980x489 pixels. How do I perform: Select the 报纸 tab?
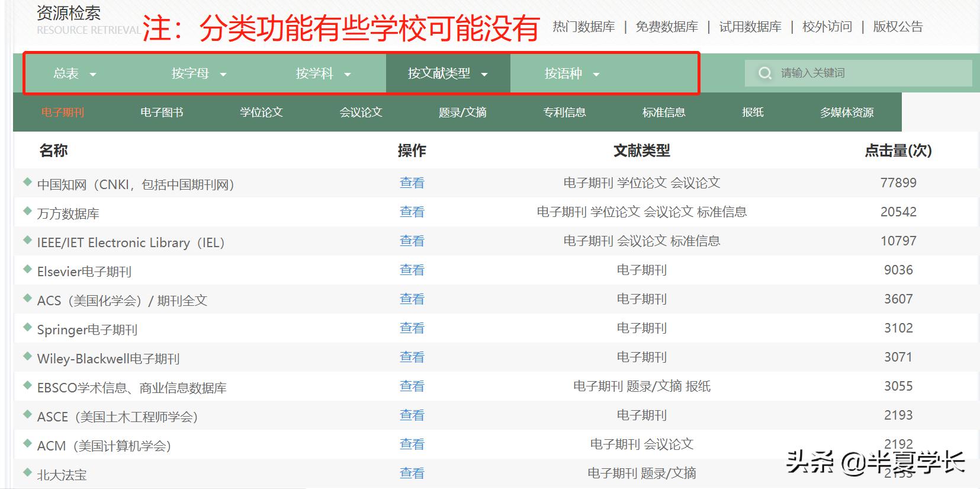click(x=753, y=112)
